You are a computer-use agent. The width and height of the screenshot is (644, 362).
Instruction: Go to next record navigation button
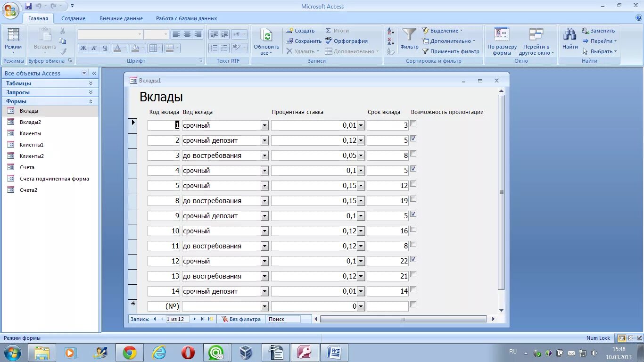pyautogui.click(x=195, y=319)
